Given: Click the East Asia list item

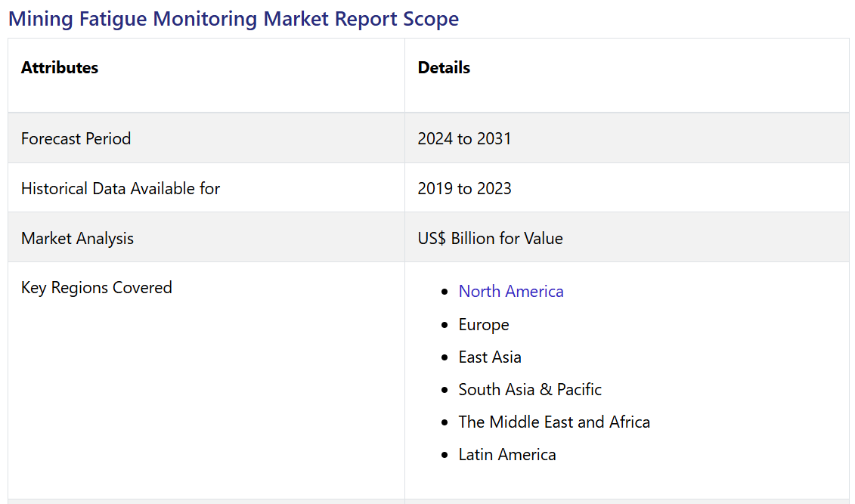Looking at the screenshot, I should coord(490,357).
